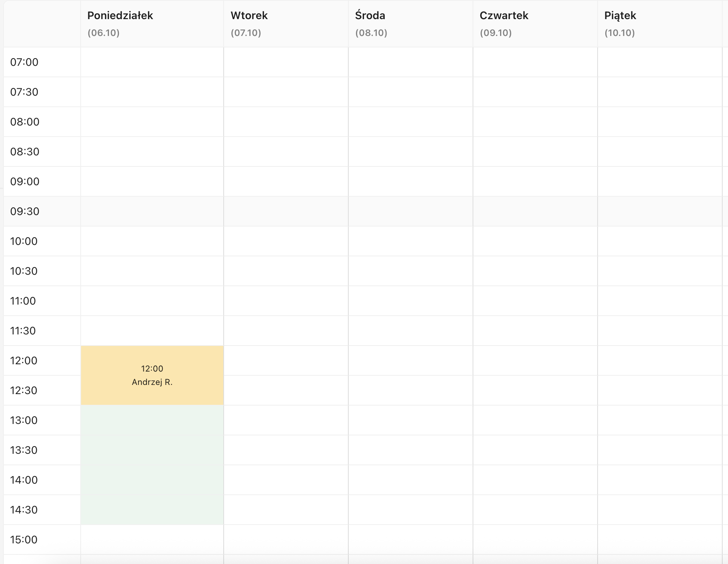Click the 07:00 time label
This screenshot has height=564, width=728.
point(24,62)
